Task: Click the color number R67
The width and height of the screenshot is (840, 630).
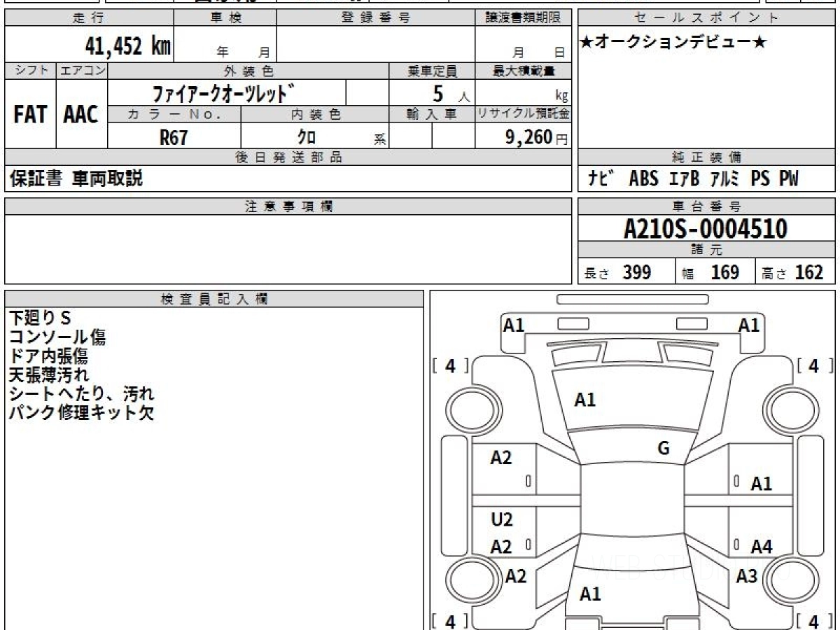Action: tap(174, 137)
